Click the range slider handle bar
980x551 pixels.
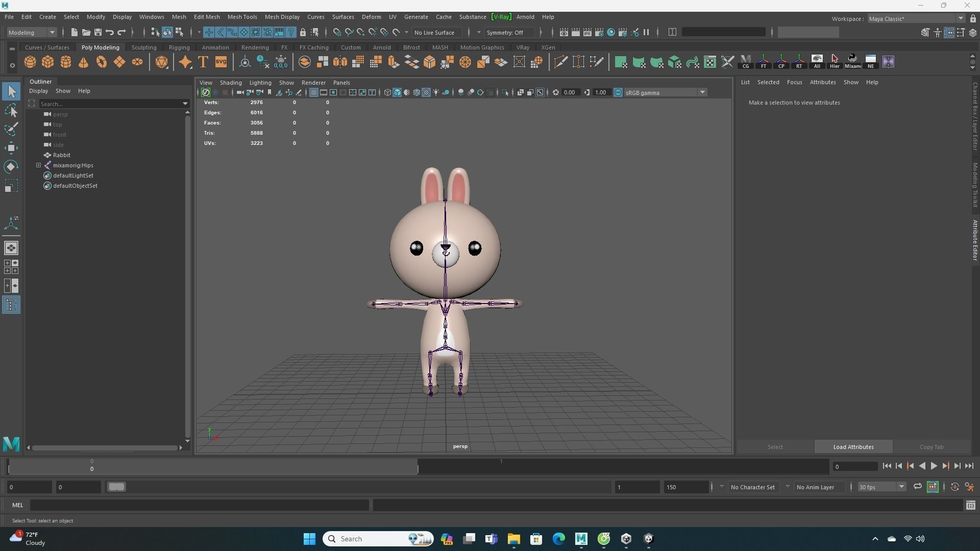[116, 487]
